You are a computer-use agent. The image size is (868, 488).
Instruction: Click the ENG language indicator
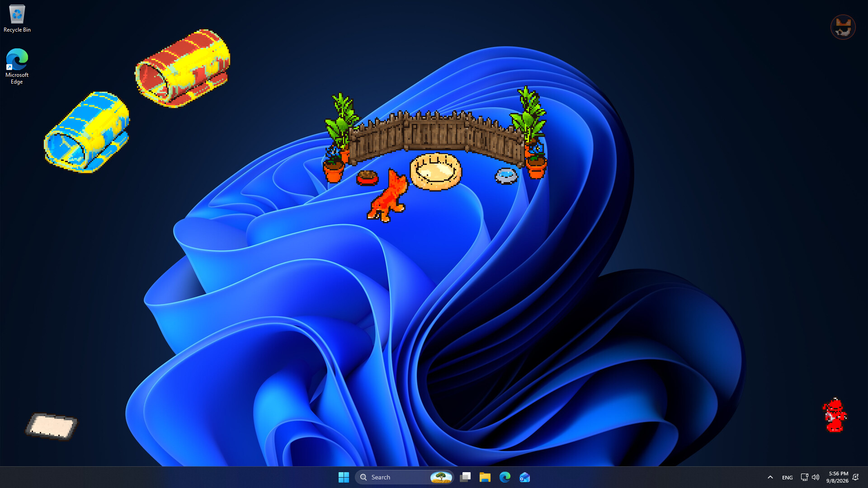click(787, 478)
